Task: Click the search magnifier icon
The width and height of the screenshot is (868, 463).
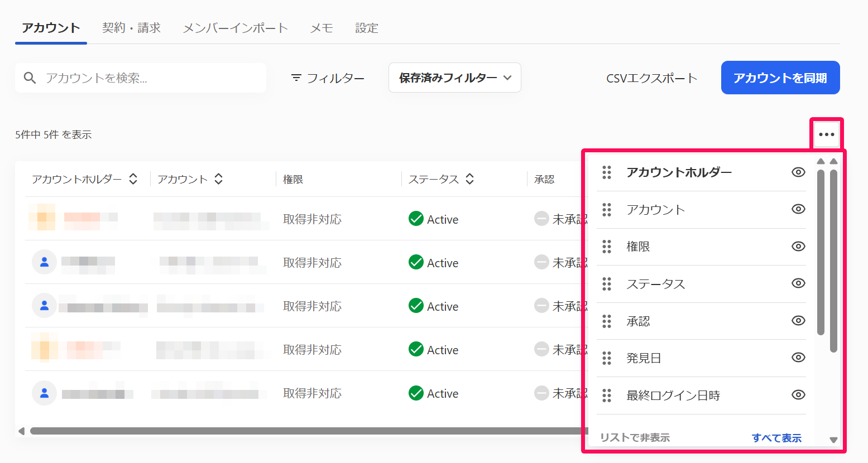Action: pyautogui.click(x=30, y=78)
